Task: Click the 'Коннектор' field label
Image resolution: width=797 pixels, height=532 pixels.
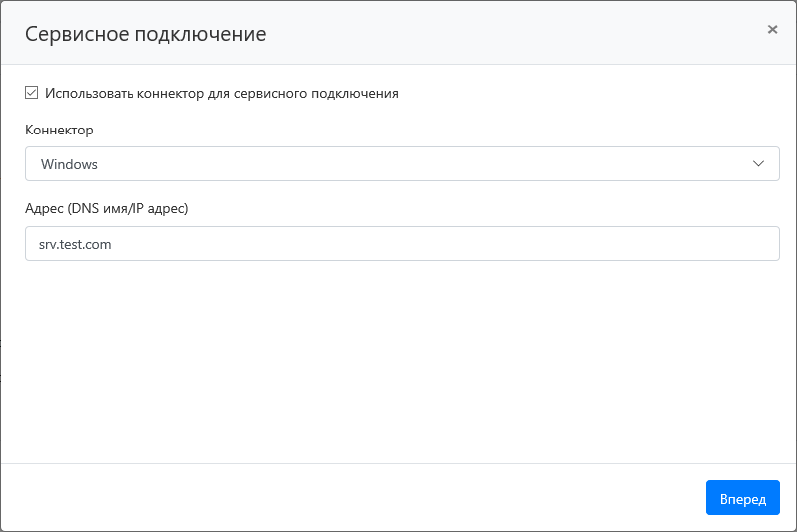Action: [59, 131]
